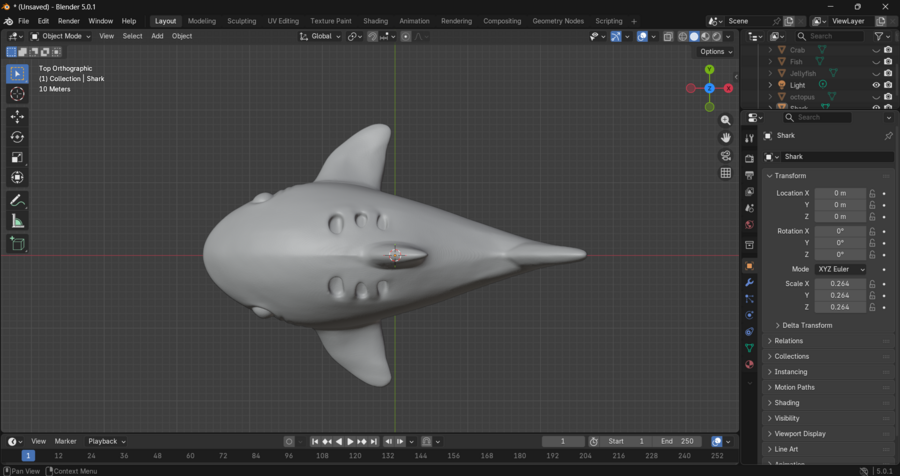Viewport: 900px width, 476px height.
Task: Click the Add Cube tool
Action: (x=17, y=243)
